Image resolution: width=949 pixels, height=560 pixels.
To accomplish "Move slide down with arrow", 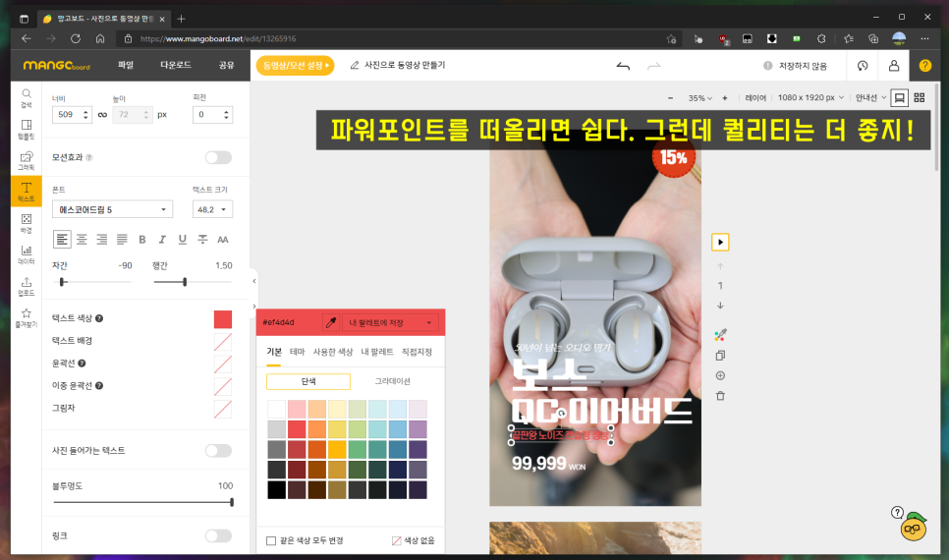I will (x=720, y=306).
